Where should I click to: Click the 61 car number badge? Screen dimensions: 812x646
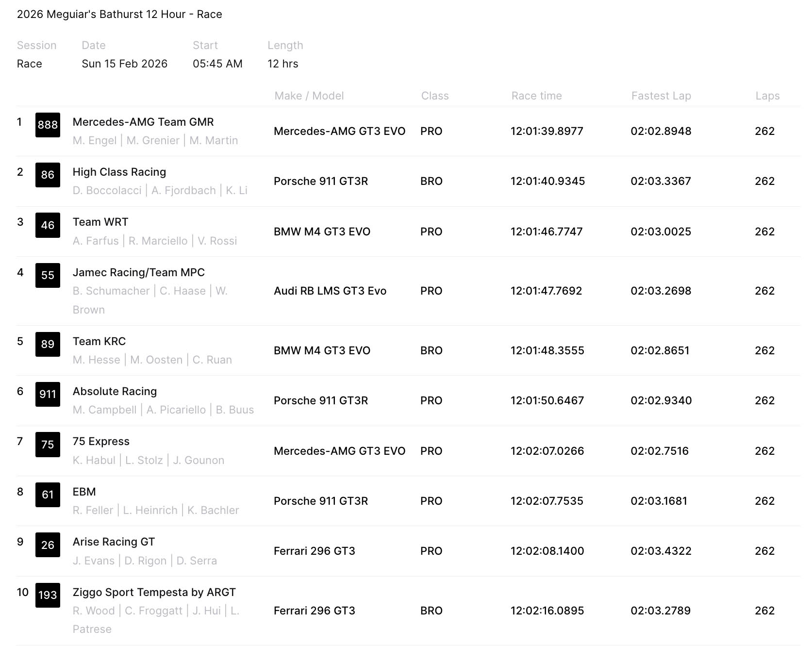pos(48,495)
